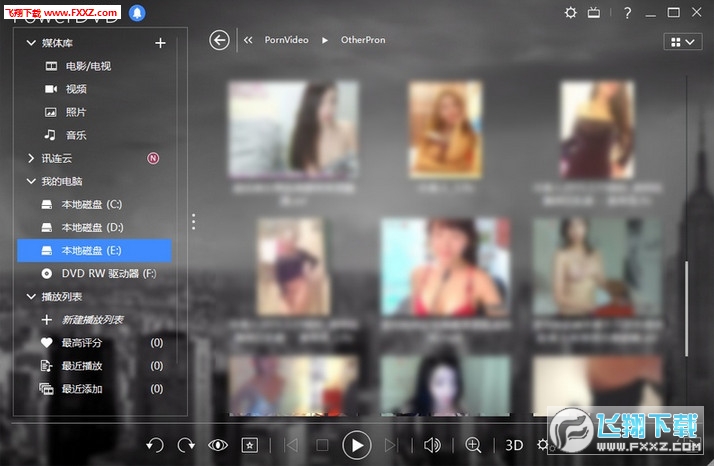This screenshot has height=466, width=714.
Task: Go back using the circled arrow
Action: (220, 40)
